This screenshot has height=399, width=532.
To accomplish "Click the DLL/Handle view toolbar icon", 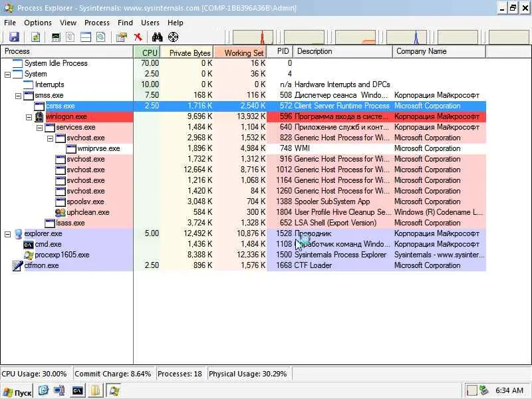I will (101, 37).
